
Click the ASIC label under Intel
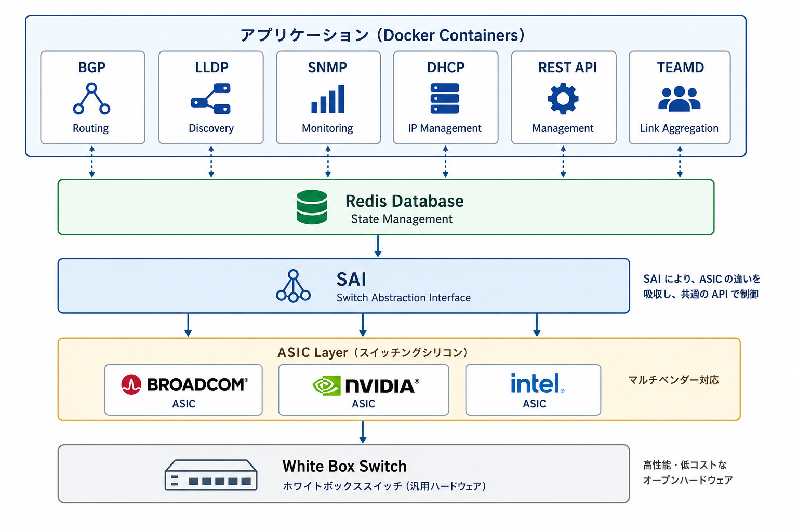[535, 404]
